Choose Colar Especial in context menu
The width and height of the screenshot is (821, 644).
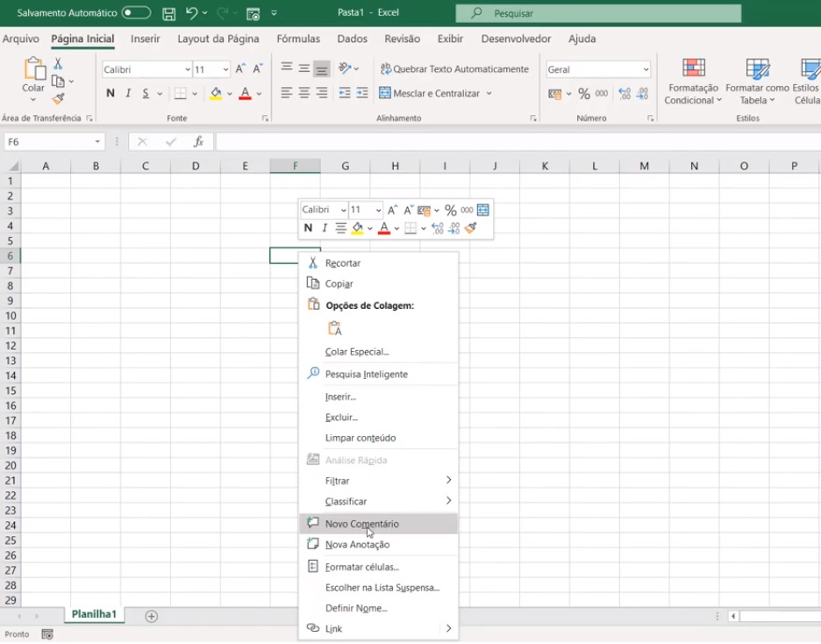click(378, 352)
